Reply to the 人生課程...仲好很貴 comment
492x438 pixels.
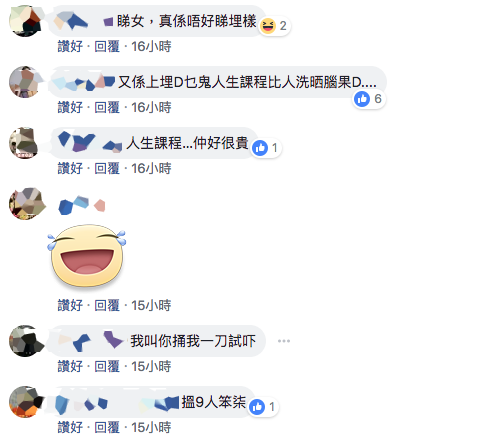tap(107, 168)
